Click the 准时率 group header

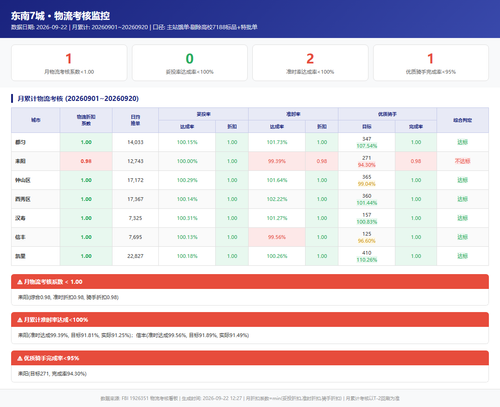(x=293, y=114)
